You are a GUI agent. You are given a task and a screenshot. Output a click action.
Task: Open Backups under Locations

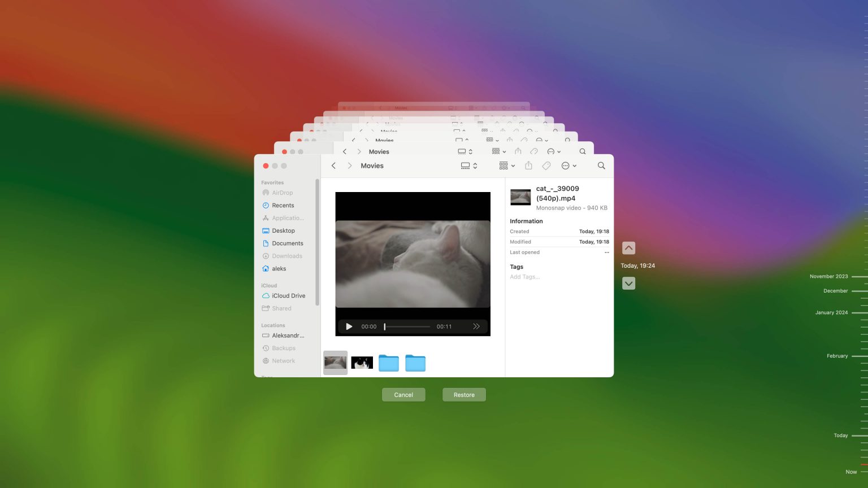[x=284, y=348]
